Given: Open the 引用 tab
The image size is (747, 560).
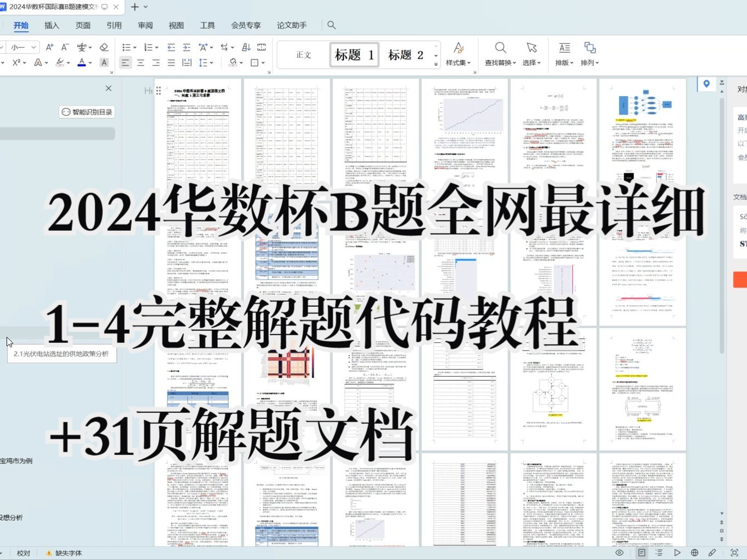Looking at the screenshot, I should pos(114,25).
